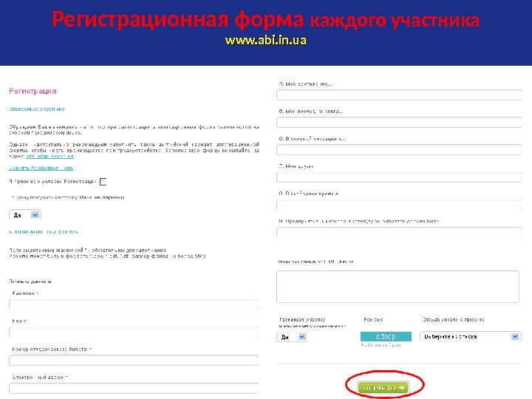
Task: Select the pink 'Регистрация' heading
Action: pos(33,91)
